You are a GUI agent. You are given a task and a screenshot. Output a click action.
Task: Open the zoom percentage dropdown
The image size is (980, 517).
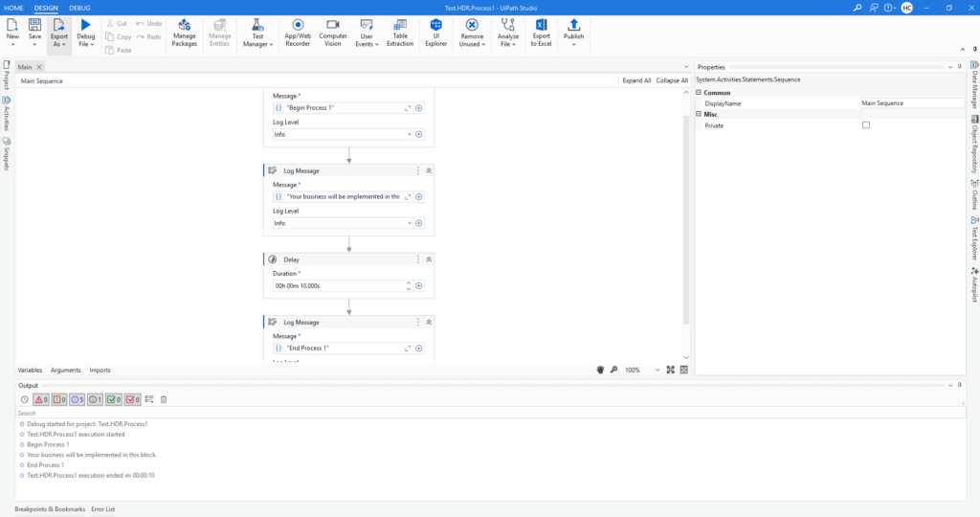[657, 370]
